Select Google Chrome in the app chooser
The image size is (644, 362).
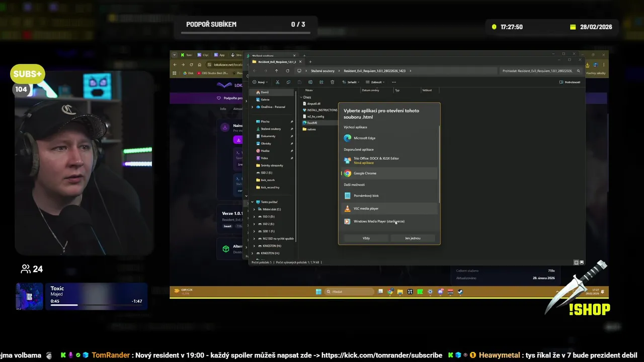click(388, 173)
